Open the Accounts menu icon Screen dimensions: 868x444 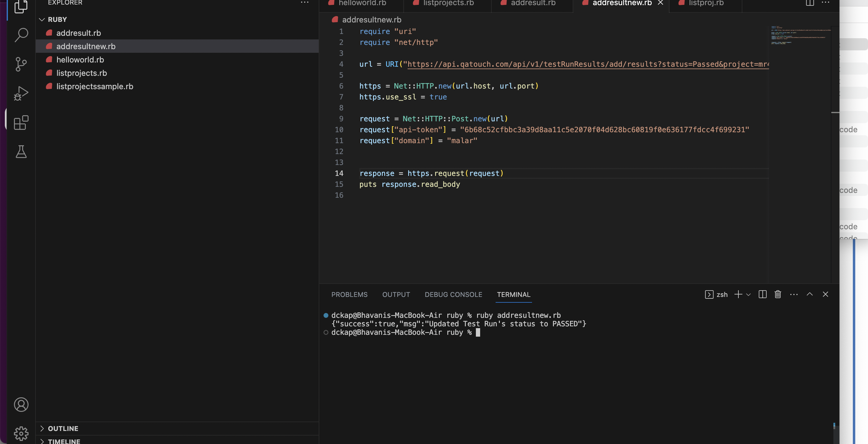tap(21, 404)
